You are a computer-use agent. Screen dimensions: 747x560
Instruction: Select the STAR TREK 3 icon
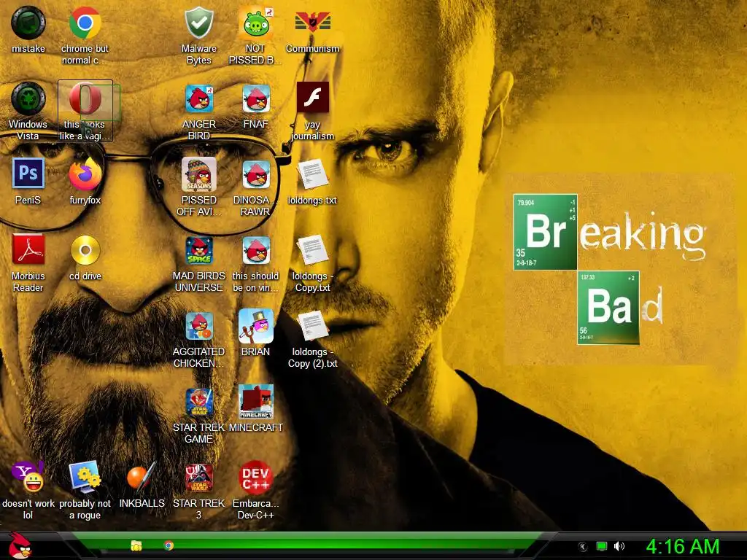click(198, 477)
